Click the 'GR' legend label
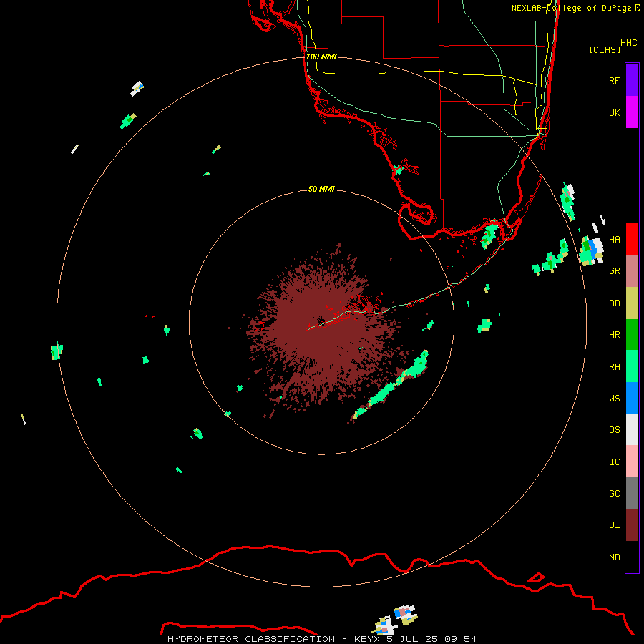Viewport: 644px width, 644px height. coord(614,271)
